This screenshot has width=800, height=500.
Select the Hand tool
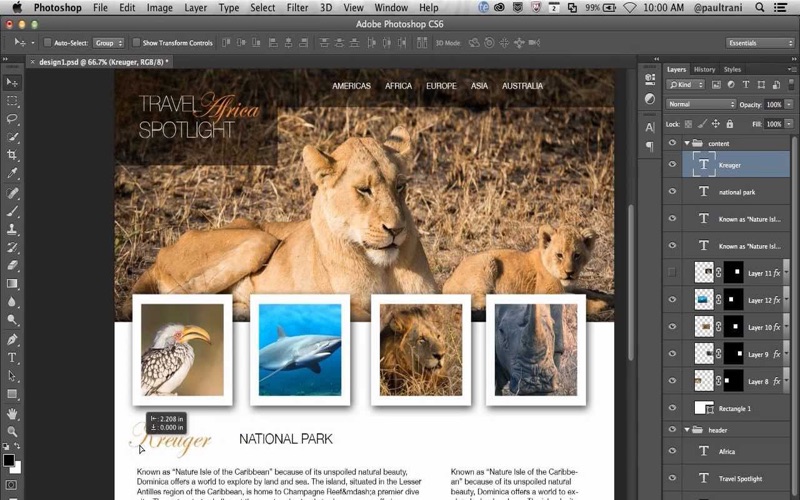[x=12, y=413]
